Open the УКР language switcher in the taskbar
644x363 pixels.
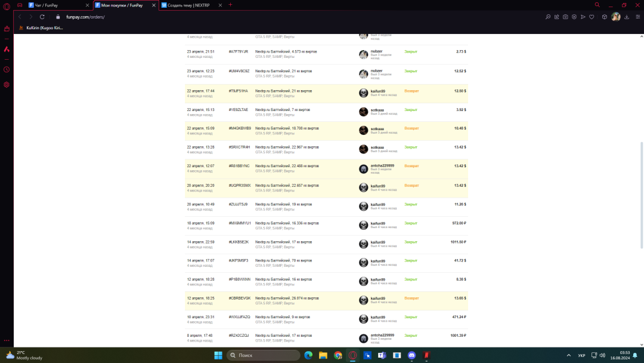pos(581,356)
